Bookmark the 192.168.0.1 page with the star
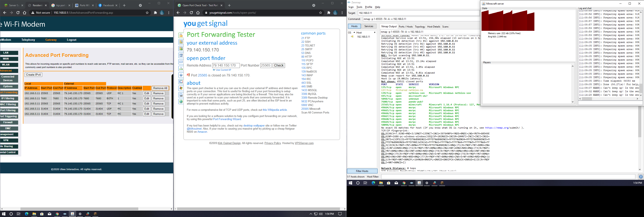Viewport: 644px width, 217px height. (147, 13)
